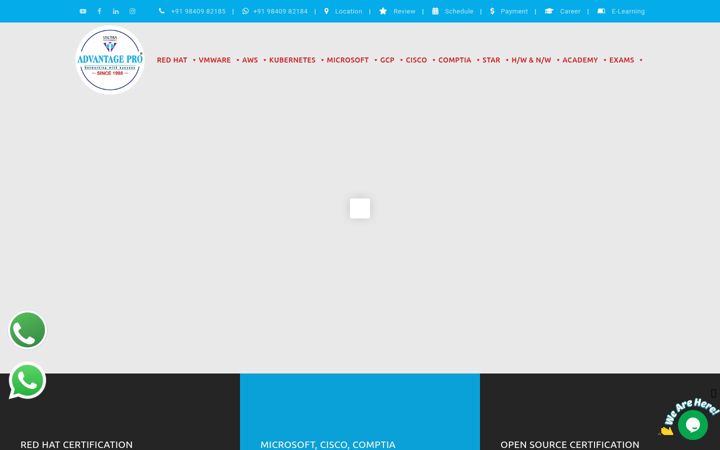Click the dollar icon beside Payment
This screenshot has height=450, width=720.
coord(492,11)
